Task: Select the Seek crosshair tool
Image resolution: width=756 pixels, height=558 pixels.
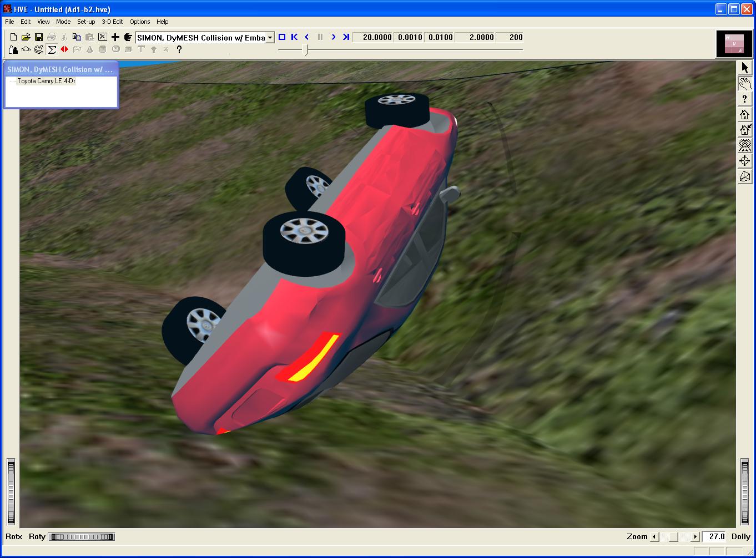Action: pos(744,161)
